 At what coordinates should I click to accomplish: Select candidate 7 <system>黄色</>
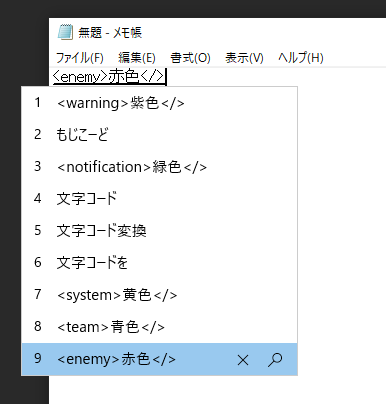click(x=159, y=295)
